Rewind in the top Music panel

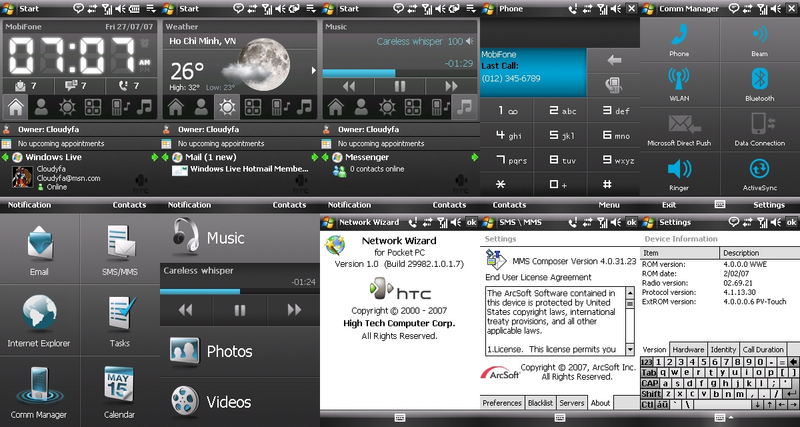348,86
